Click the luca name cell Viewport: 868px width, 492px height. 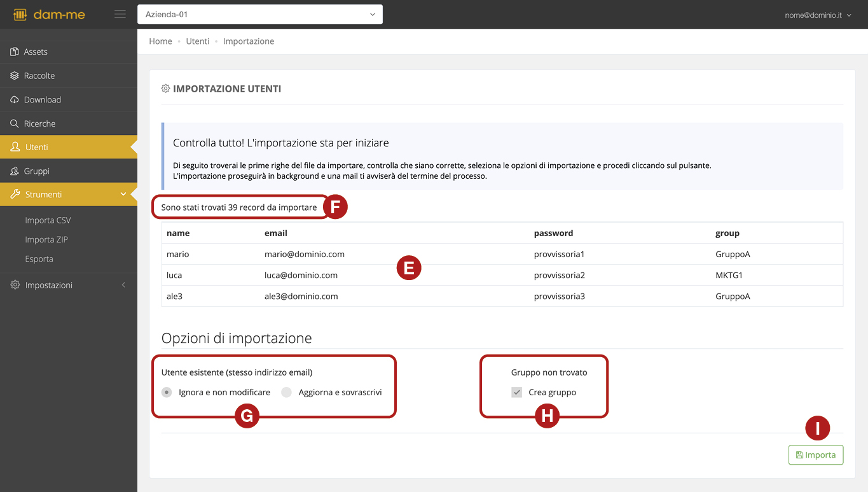[174, 276]
